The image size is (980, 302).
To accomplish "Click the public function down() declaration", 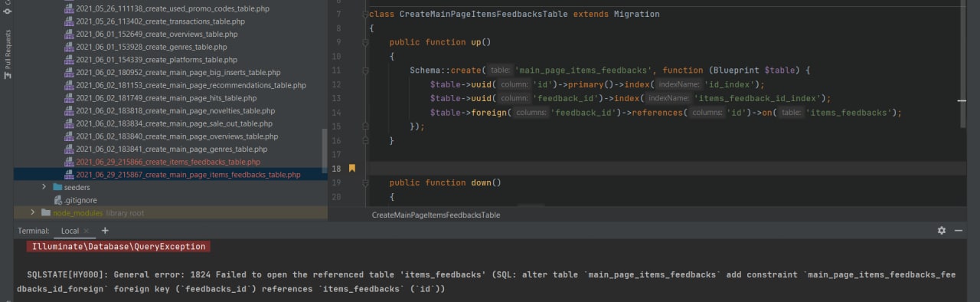I will point(445,182).
